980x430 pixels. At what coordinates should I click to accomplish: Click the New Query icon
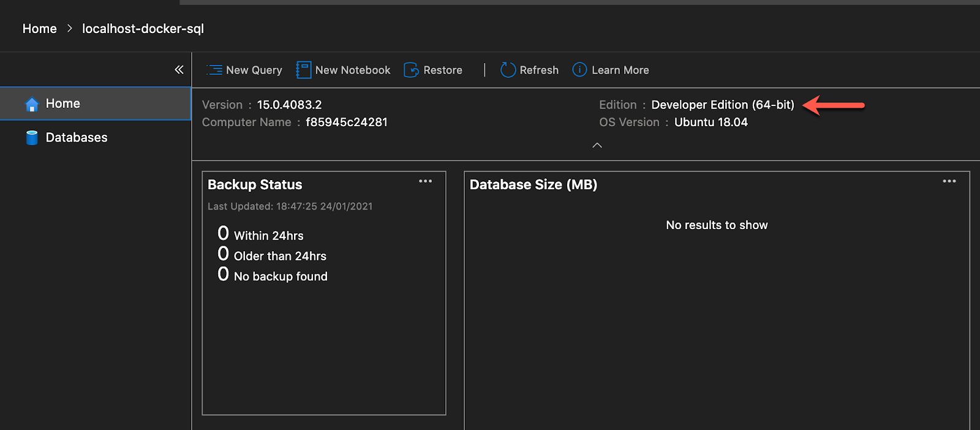click(214, 70)
